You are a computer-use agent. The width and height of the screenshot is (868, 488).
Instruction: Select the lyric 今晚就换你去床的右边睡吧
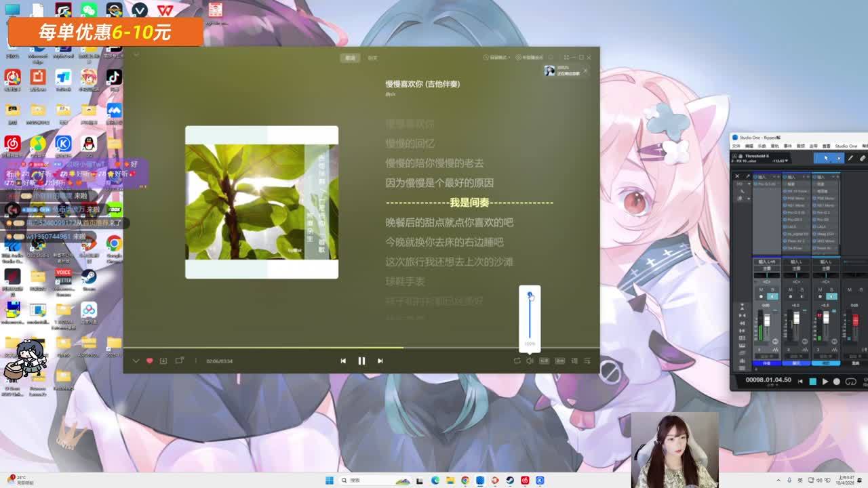click(x=444, y=242)
